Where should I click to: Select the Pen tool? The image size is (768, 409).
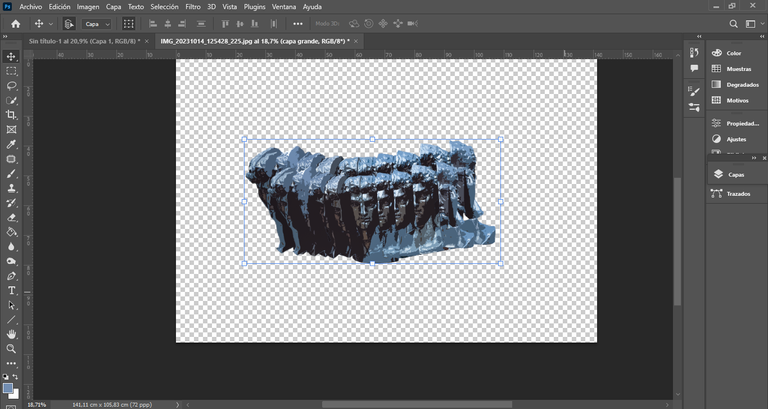point(11,276)
